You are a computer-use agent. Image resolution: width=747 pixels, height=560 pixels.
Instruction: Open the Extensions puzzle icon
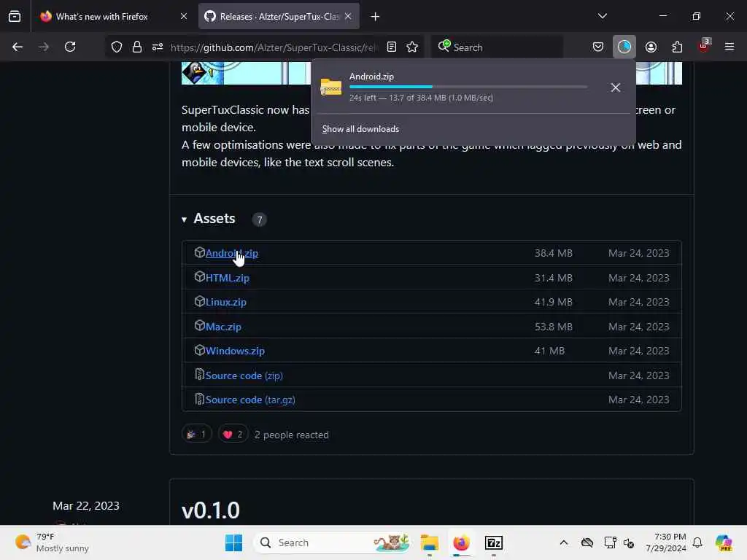tap(677, 47)
